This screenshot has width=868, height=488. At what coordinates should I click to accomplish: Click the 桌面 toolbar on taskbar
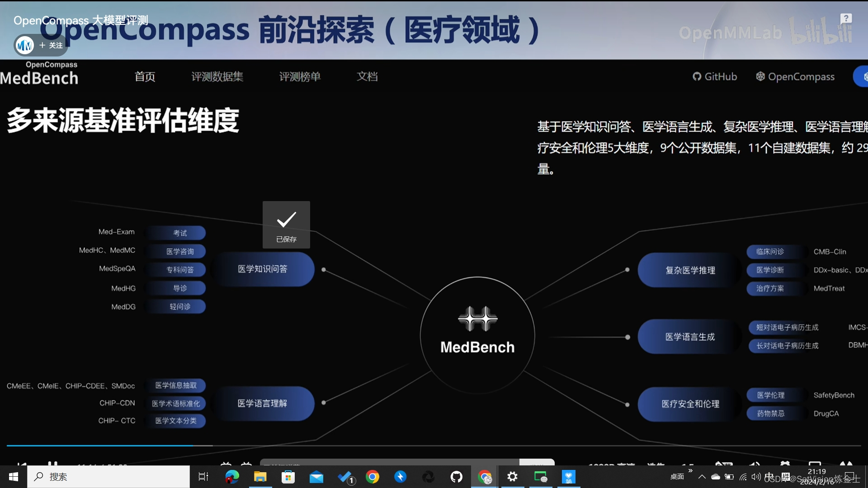tap(677, 477)
